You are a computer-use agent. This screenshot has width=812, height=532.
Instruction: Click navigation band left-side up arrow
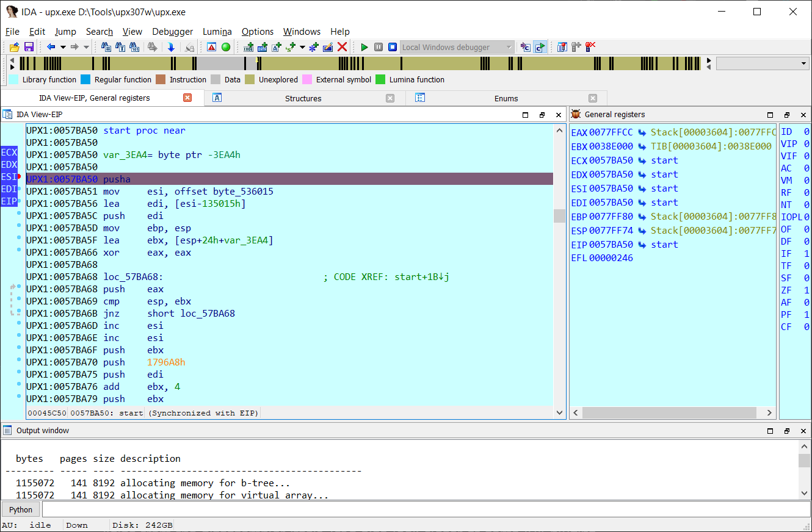[x=12, y=60]
